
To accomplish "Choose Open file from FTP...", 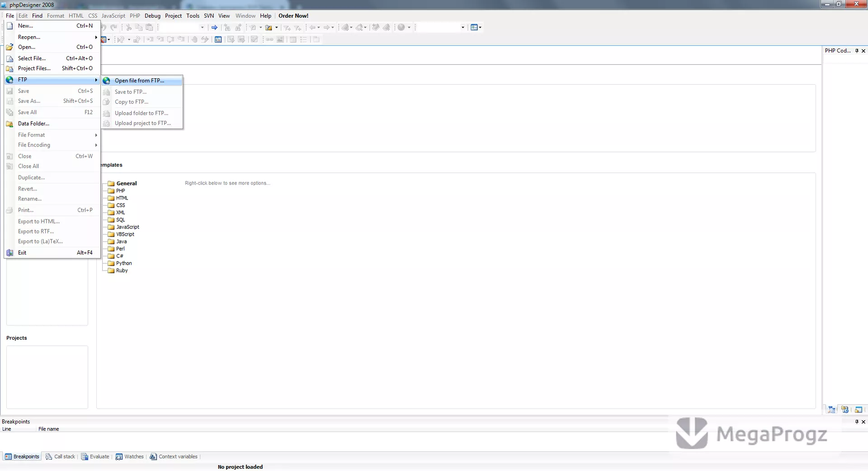I will [x=142, y=81].
